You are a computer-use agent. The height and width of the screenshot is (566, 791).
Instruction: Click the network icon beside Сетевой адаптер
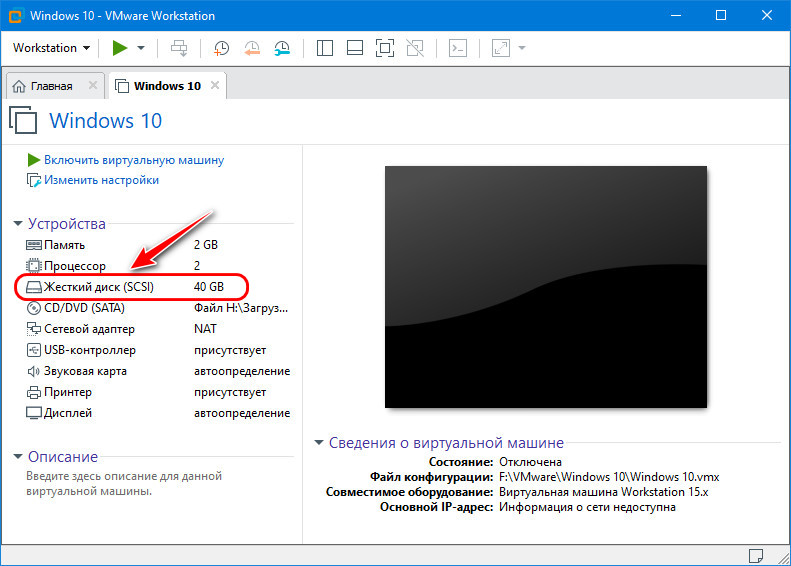click(x=33, y=329)
